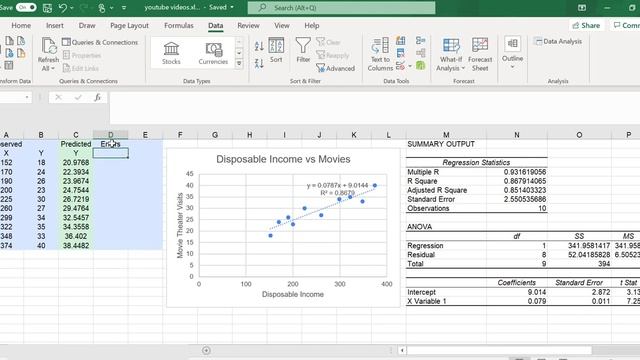640x360 pixels.
Task: Click the Touch/Mouse mode icon
Action: point(102,8)
